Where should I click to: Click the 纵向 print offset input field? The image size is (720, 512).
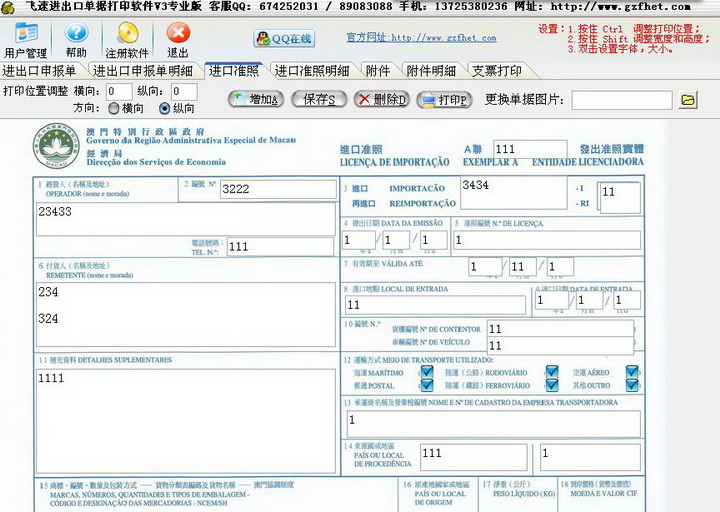184,91
